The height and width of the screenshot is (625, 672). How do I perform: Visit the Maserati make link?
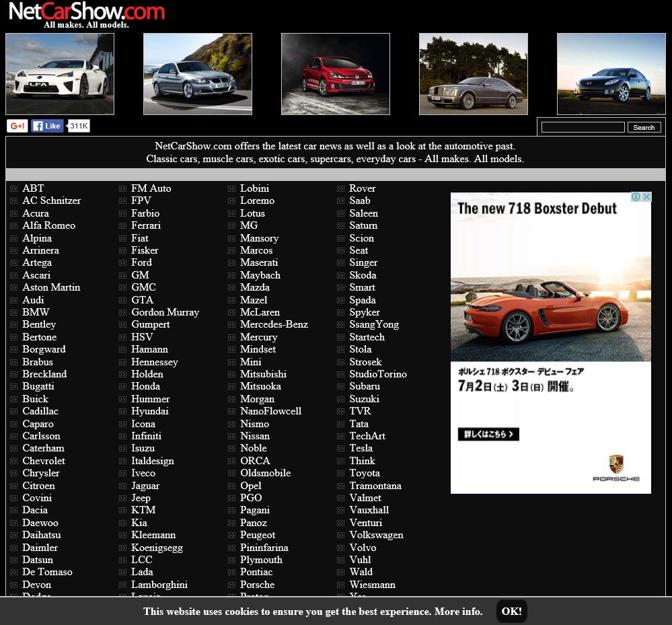click(x=259, y=262)
